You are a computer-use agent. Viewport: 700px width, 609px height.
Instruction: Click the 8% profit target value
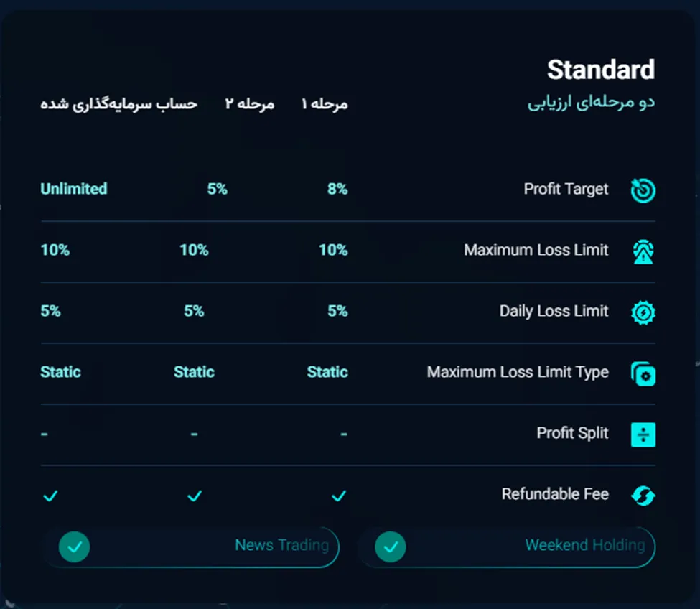click(x=337, y=189)
